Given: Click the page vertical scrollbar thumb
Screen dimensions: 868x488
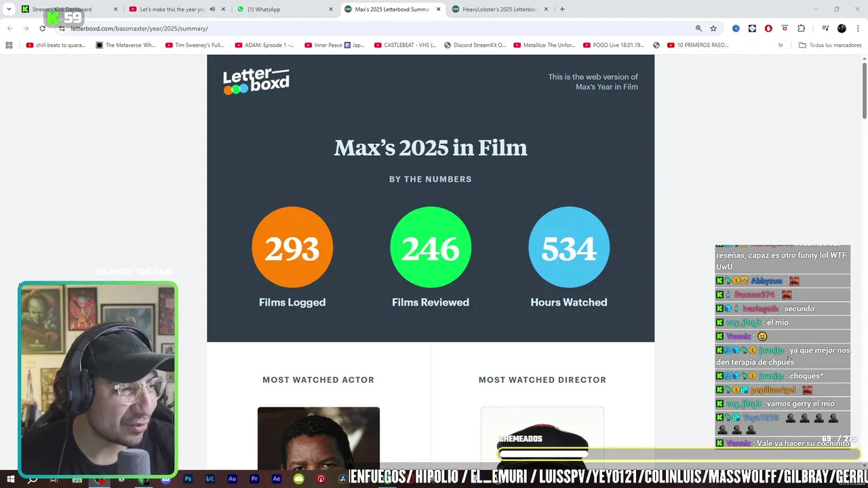Looking at the screenshot, I should click(865, 91).
